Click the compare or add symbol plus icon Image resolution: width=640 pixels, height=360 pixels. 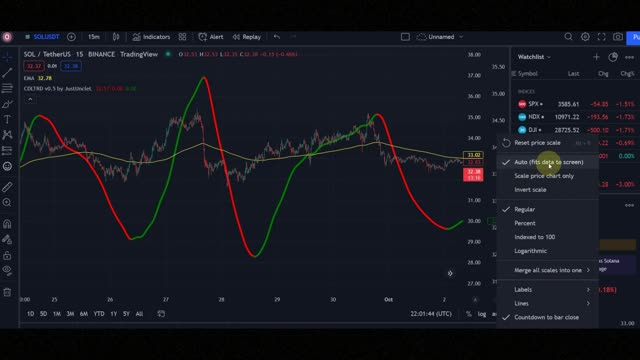coord(71,37)
